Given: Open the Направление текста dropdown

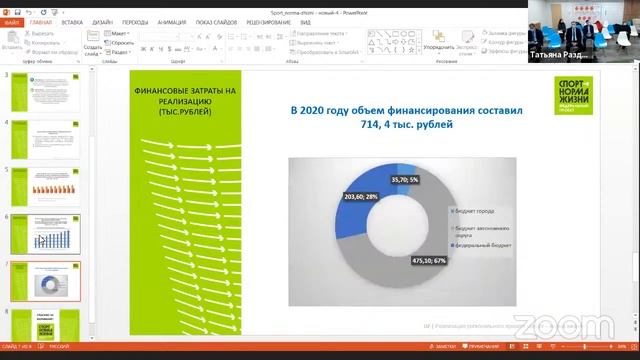Looking at the screenshot, I should 319,33.
